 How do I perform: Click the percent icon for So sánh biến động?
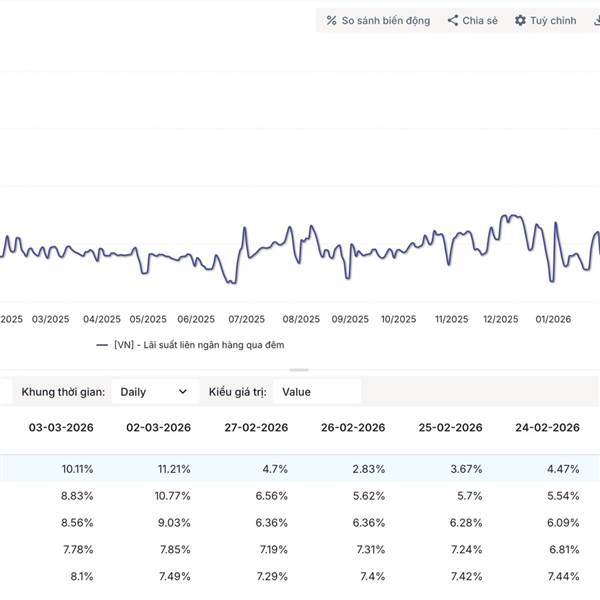[x=332, y=20]
